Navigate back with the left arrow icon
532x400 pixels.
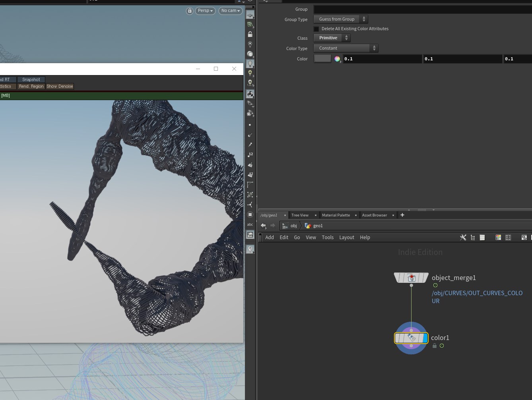click(x=263, y=226)
